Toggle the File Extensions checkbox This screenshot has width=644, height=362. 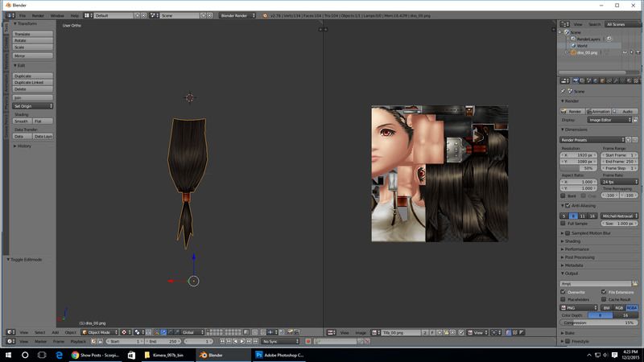(604, 292)
